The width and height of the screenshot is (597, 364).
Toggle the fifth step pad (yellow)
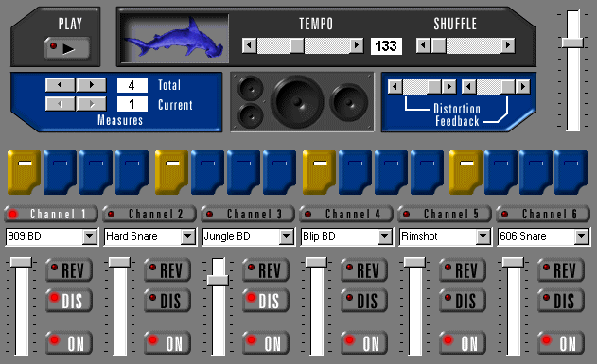pos(171,172)
